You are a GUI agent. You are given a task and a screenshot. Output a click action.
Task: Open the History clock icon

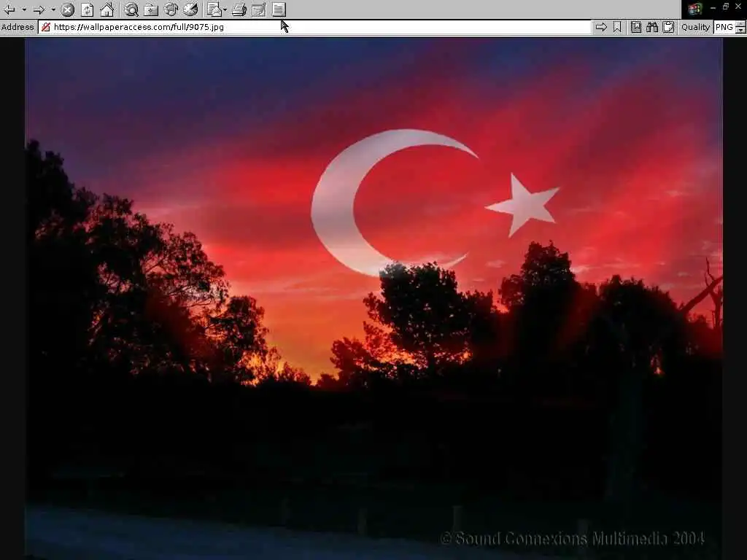(190, 9)
